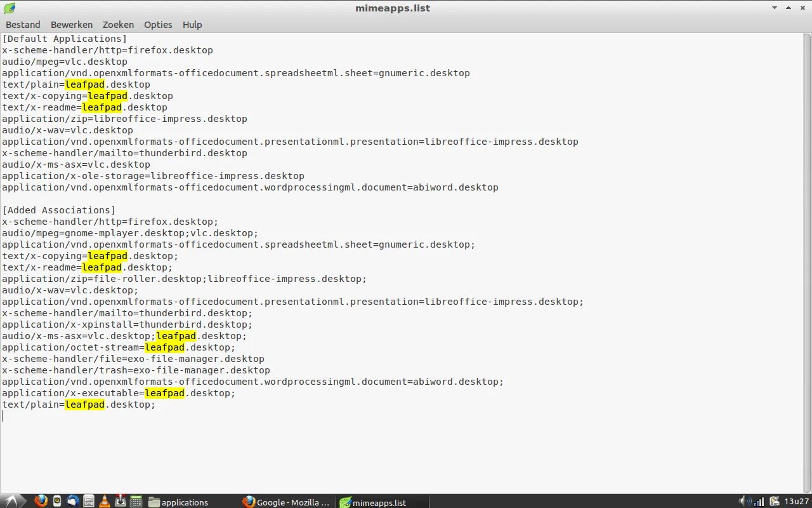Open the file cabinet launcher in the panel
The image size is (812, 508).
tap(89, 501)
